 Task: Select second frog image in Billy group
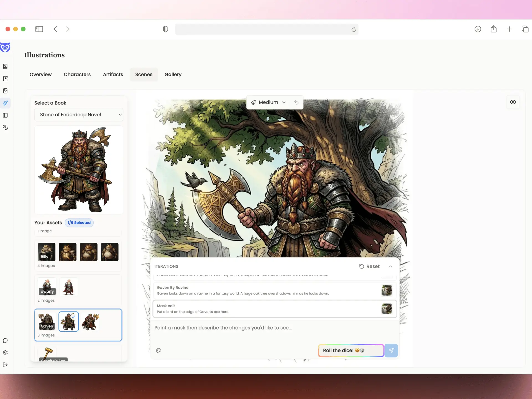68,252
